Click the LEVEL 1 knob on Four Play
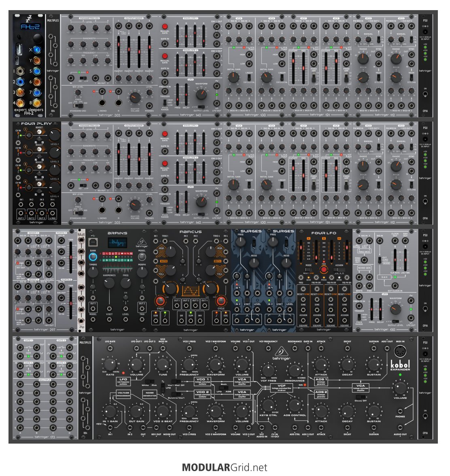The height and width of the screenshot is (476, 450). coord(54,134)
